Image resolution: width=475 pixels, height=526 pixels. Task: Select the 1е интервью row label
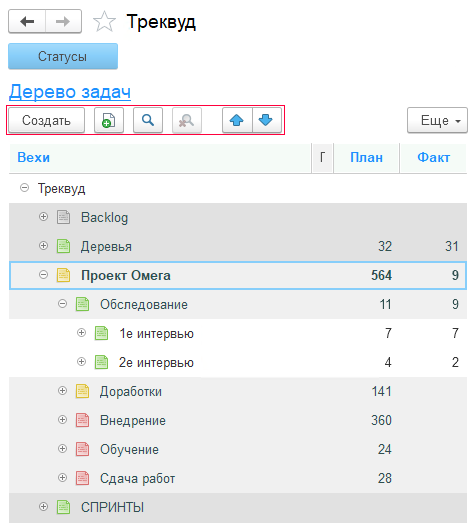pos(157,334)
